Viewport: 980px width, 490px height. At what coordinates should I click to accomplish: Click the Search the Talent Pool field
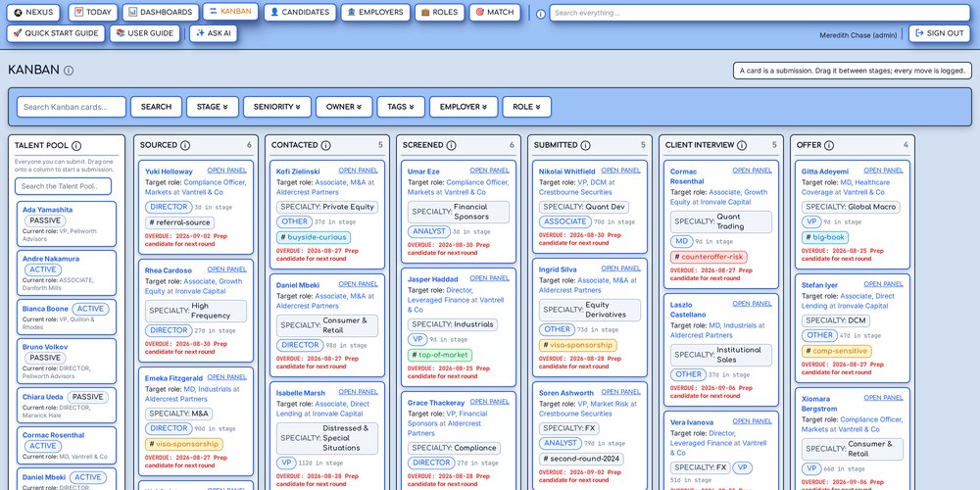(x=63, y=186)
